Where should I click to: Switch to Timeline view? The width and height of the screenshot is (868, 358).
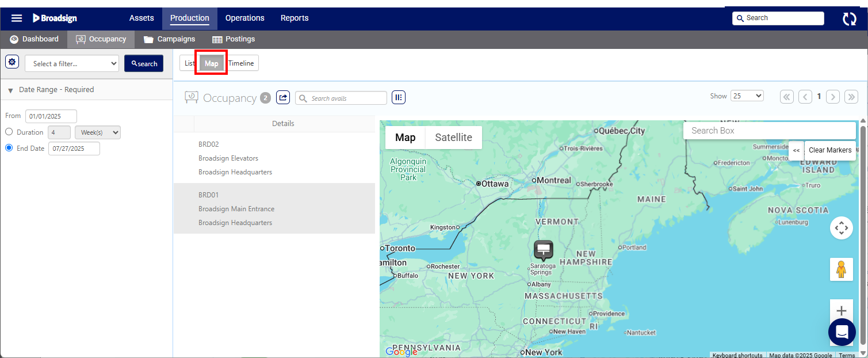pyautogui.click(x=241, y=63)
